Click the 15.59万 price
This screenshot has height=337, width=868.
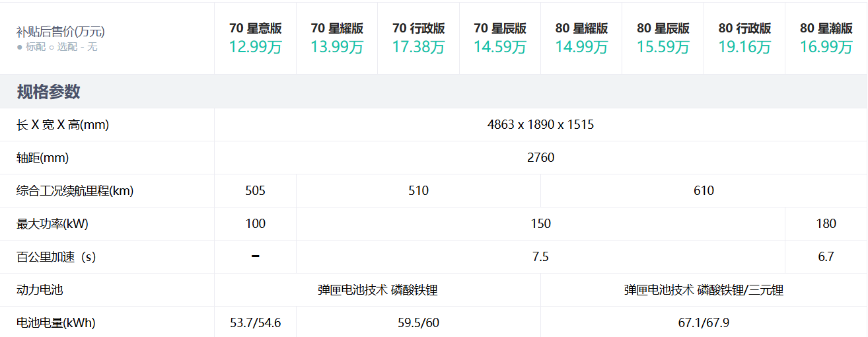[663, 47]
